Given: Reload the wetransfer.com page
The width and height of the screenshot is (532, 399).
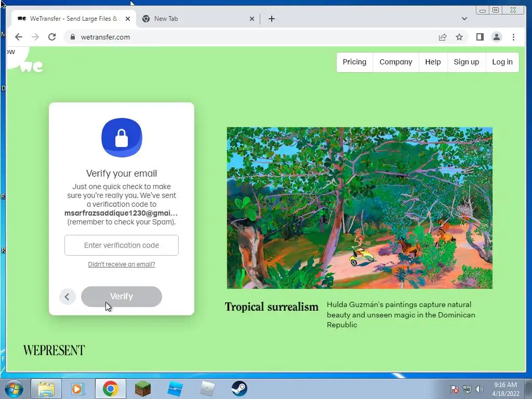Looking at the screenshot, I should [52, 37].
